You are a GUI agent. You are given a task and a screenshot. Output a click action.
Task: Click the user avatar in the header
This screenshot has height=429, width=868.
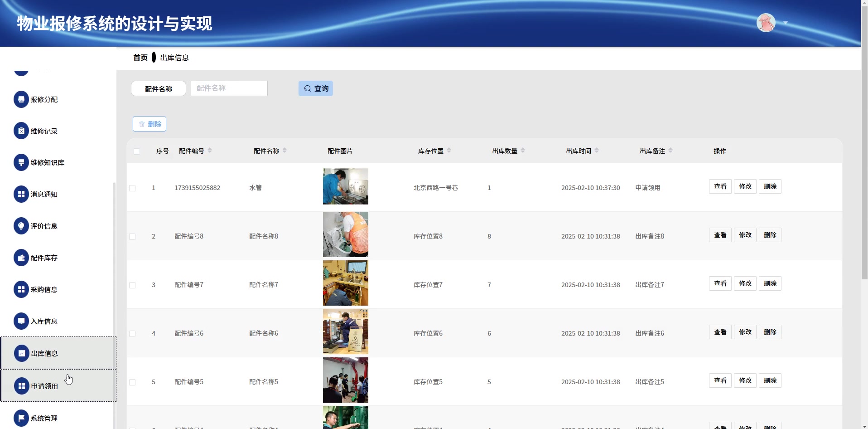[x=766, y=23]
